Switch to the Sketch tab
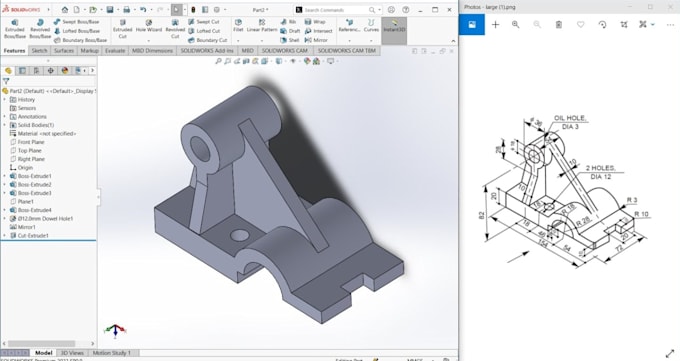680x361 pixels. pyautogui.click(x=39, y=51)
